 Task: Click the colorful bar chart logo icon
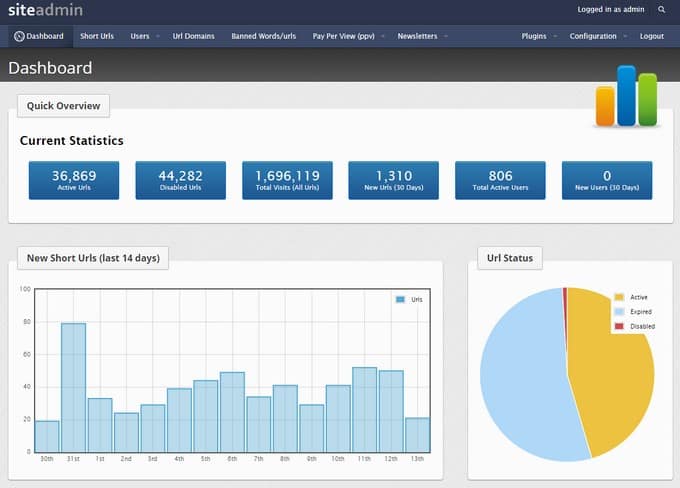(x=626, y=97)
